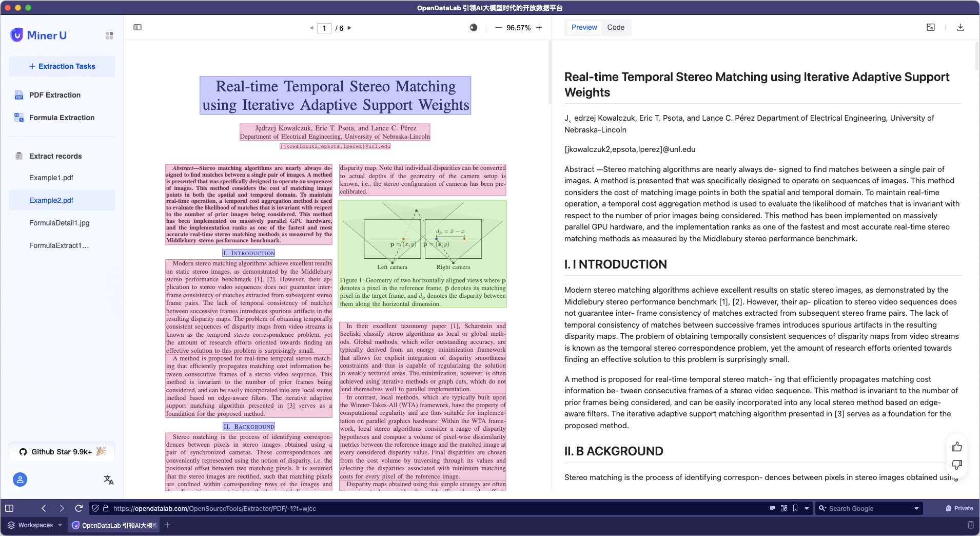Zoom in with the plus icon
Image resolution: width=980 pixels, height=536 pixels.
click(539, 28)
